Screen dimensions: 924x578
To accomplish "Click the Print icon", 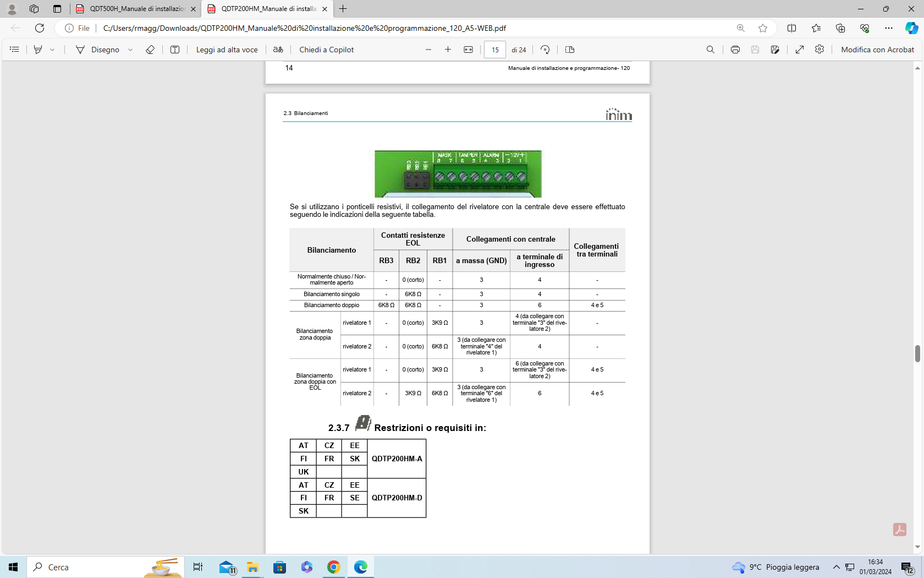I will pos(735,50).
